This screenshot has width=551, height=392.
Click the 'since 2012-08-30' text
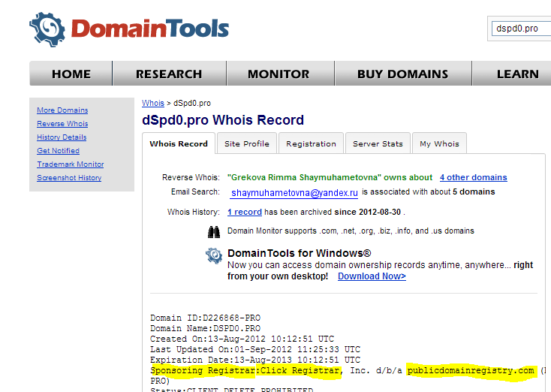[368, 212]
